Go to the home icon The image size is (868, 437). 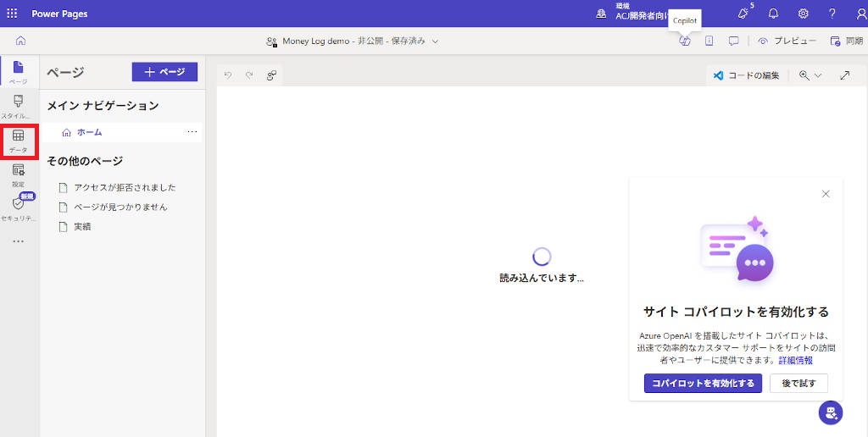20,41
